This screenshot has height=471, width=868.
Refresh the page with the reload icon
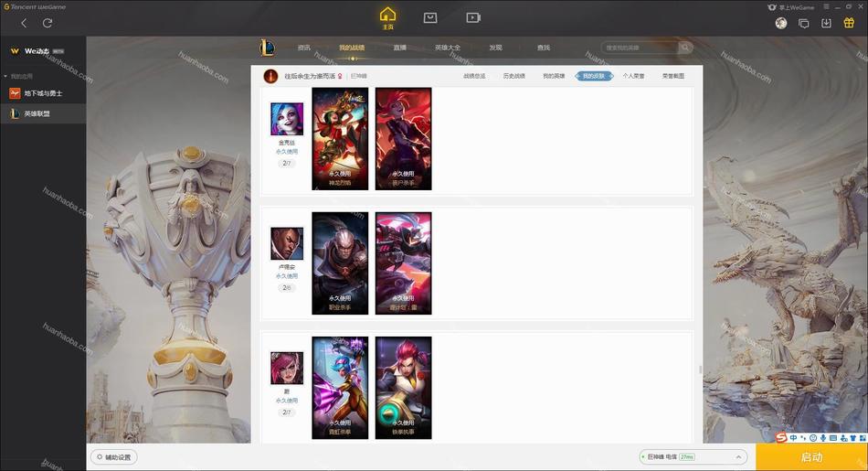click(x=48, y=23)
